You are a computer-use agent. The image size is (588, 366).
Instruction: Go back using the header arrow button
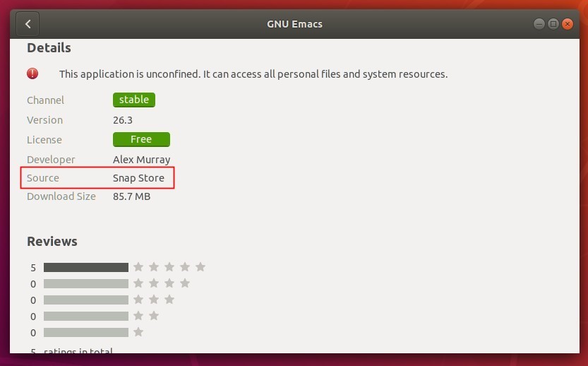coord(28,24)
